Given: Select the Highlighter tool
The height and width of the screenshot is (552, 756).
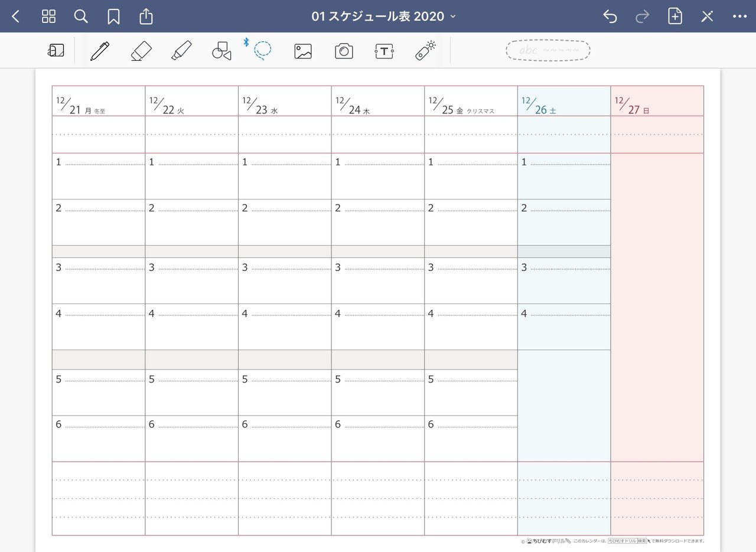Looking at the screenshot, I should tap(181, 51).
